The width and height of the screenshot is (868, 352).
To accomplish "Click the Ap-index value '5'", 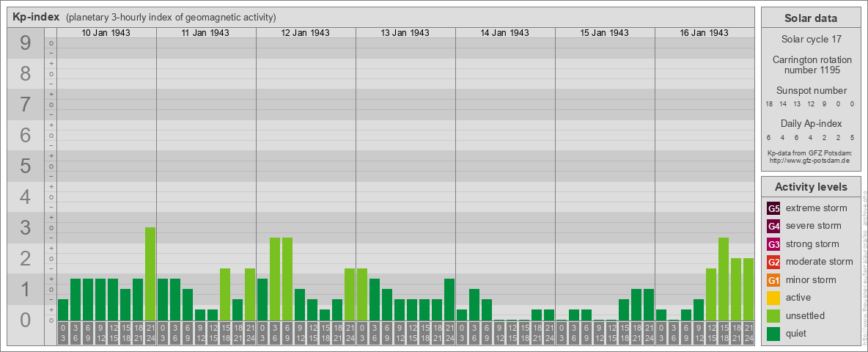I will click(851, 137).
